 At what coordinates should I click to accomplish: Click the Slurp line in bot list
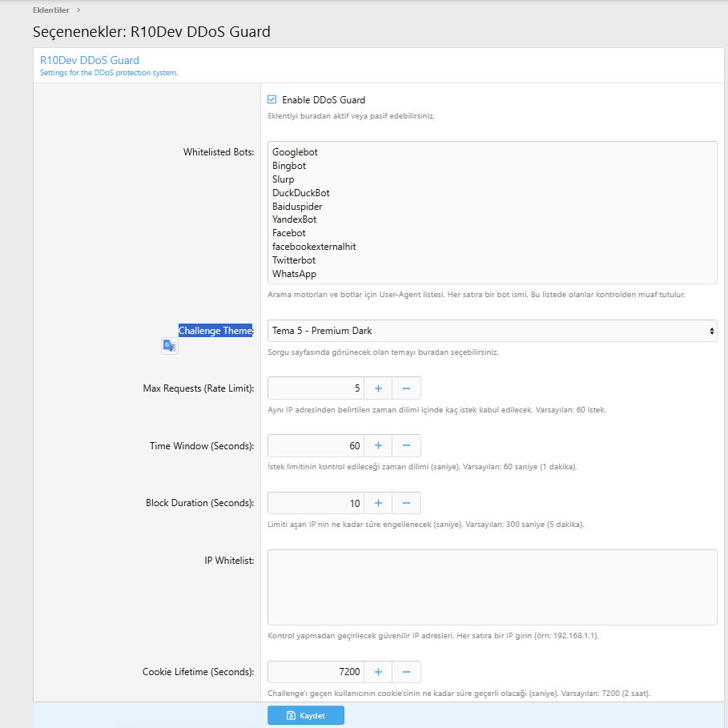tap(283, 179)
